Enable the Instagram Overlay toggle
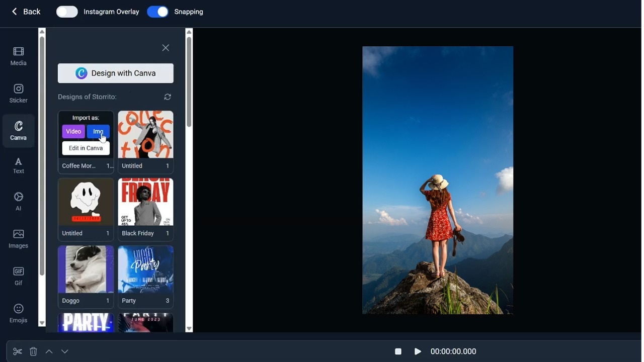The width and height of the screenshot is (644, 362). pyautogui.click(x=67, y=12)
